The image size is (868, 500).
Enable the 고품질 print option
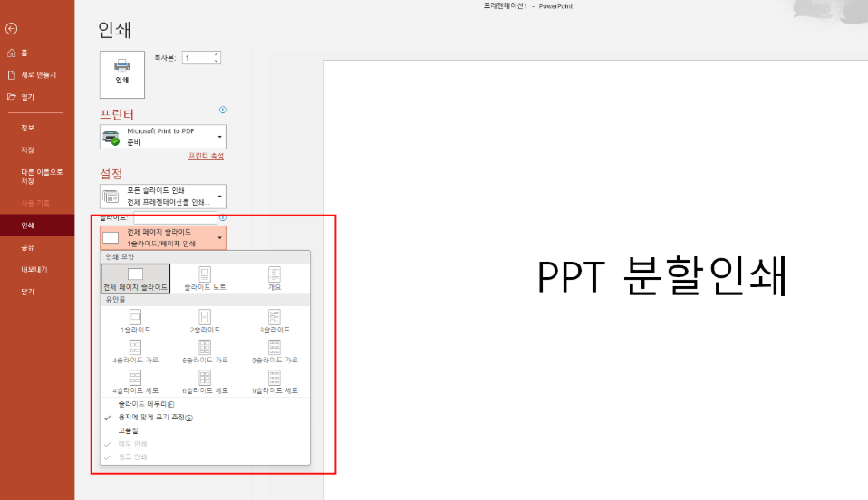[x=129, y=430]
